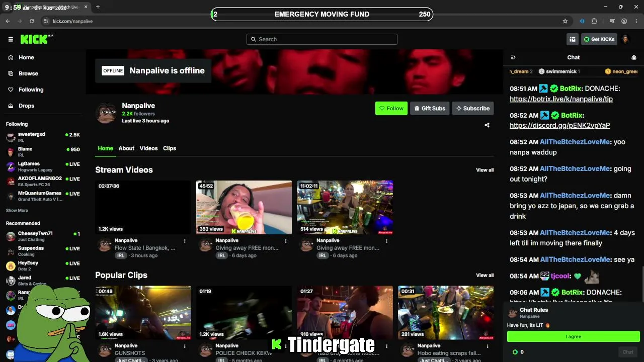Open the browser three-dot menu
Viewport: 644px width, 362px height.
click(635, 21)
